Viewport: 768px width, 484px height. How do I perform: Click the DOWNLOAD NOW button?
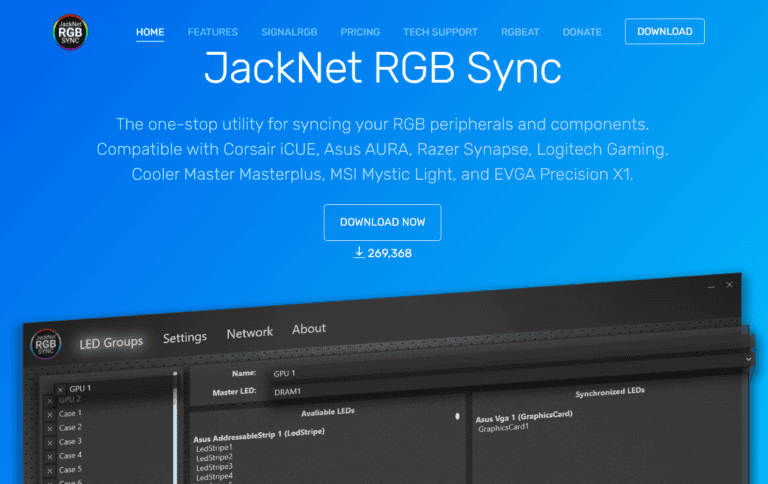coord(382,222)
